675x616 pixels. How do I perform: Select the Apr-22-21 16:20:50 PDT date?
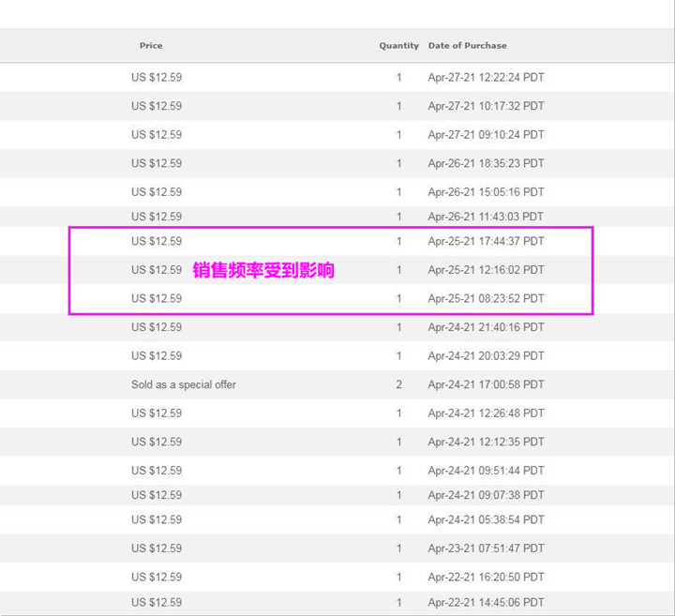(486, 577)
